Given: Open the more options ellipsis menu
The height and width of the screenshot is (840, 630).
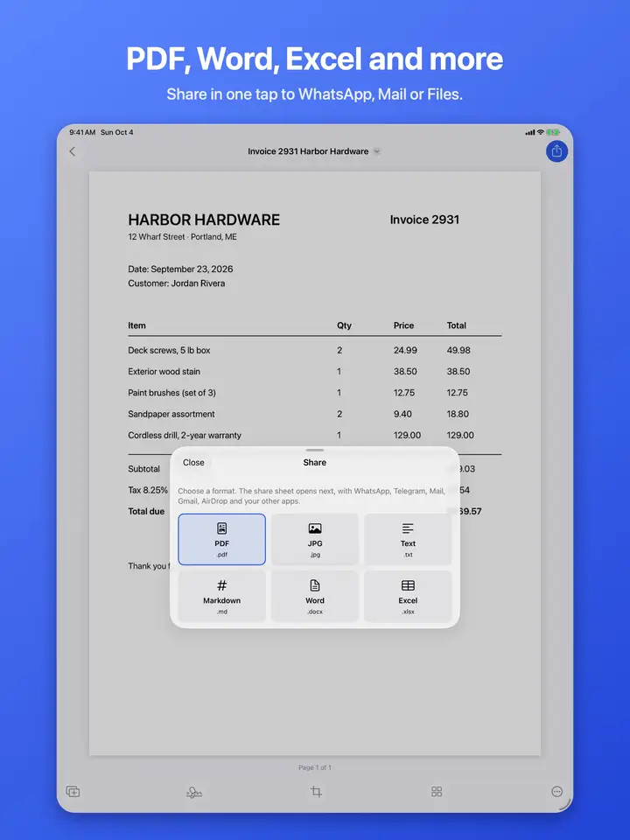Looking at the screenshot, I should click(x=557, y=791).
